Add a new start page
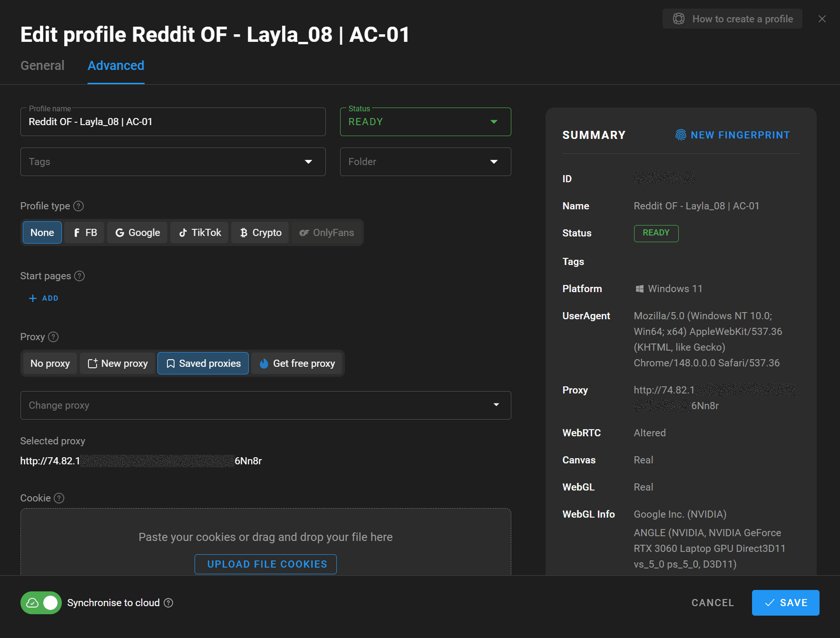This screenshot has height=638, width=840. pyautogui.click(x=43, y=298)
